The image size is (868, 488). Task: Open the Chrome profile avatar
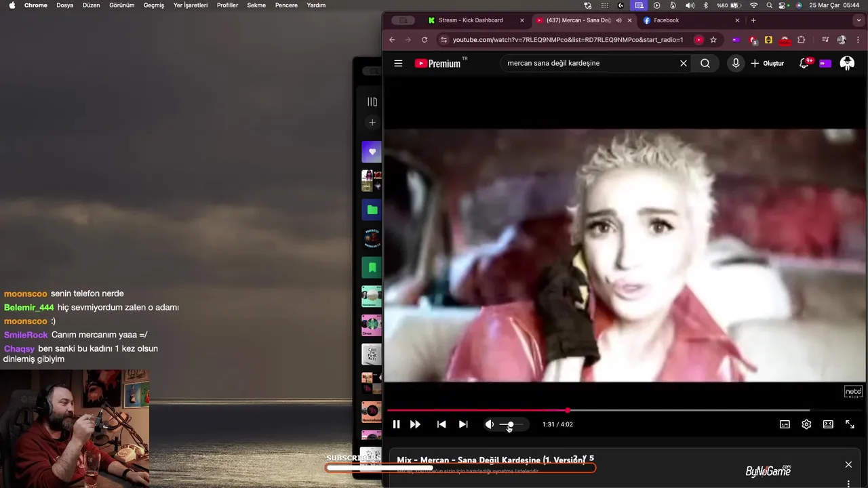tap(842, 40)
